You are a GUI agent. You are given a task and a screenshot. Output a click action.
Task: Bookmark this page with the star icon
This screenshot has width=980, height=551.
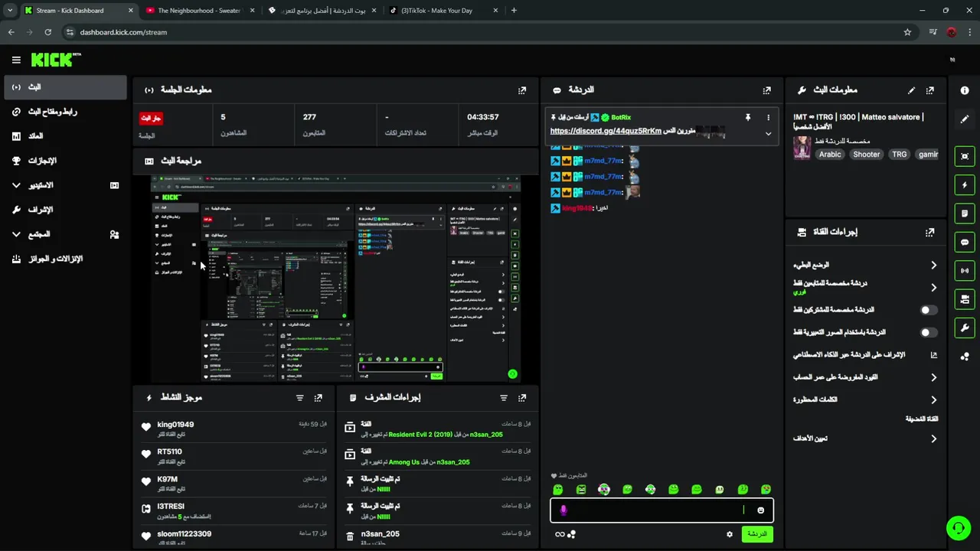tap(907, 32)
